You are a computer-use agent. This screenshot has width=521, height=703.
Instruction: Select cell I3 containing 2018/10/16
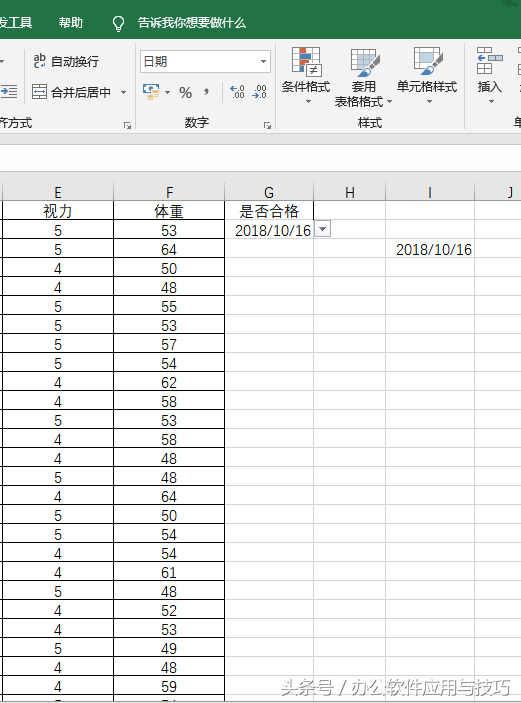(x=430, y=249)
